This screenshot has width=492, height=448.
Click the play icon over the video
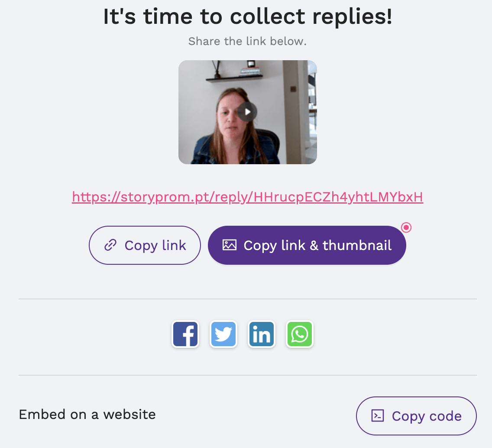(248, 111)
